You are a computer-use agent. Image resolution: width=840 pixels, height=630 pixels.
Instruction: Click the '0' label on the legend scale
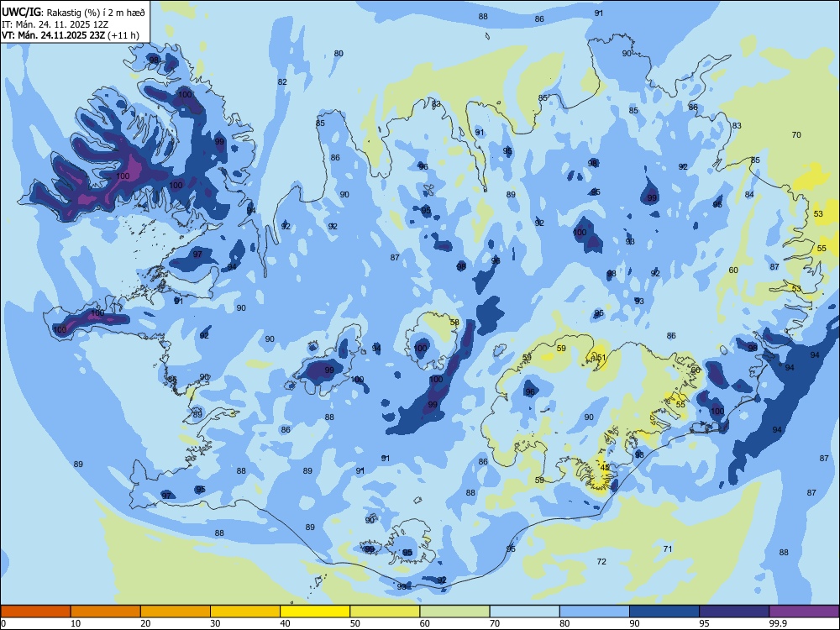click(3, 623)
